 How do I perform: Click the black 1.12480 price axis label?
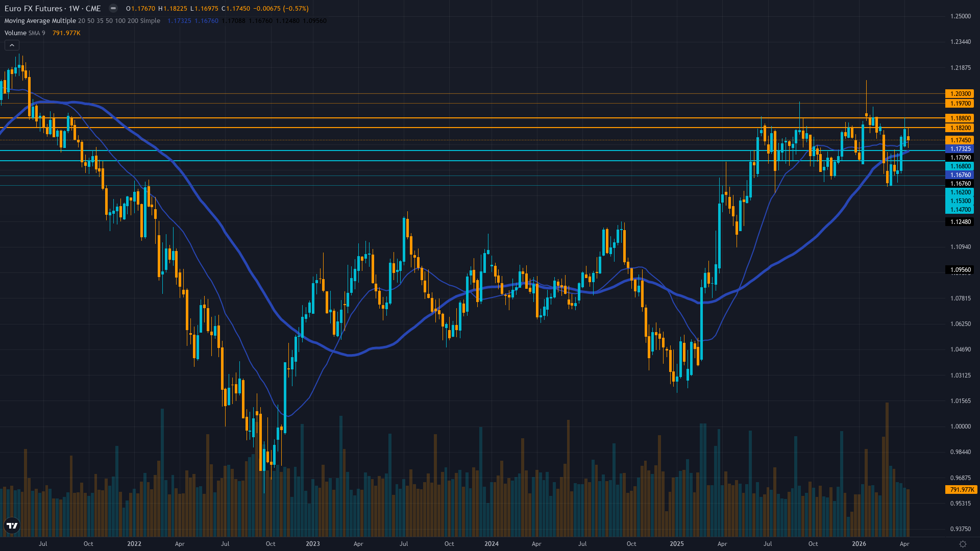960,222
